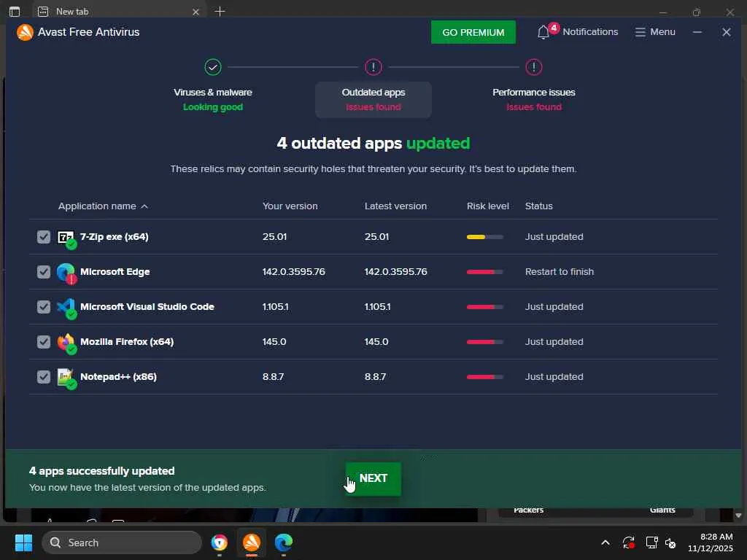Screen dimensions: 747x560
Task: Open a new browser tab with plus
Action: (x=220, y=12)
